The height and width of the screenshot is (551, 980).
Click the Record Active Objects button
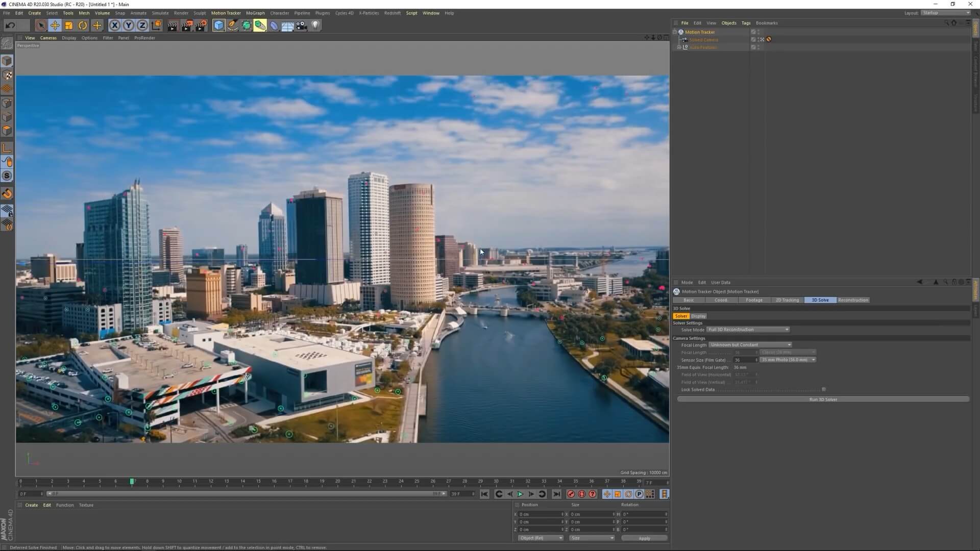[571, 494]
